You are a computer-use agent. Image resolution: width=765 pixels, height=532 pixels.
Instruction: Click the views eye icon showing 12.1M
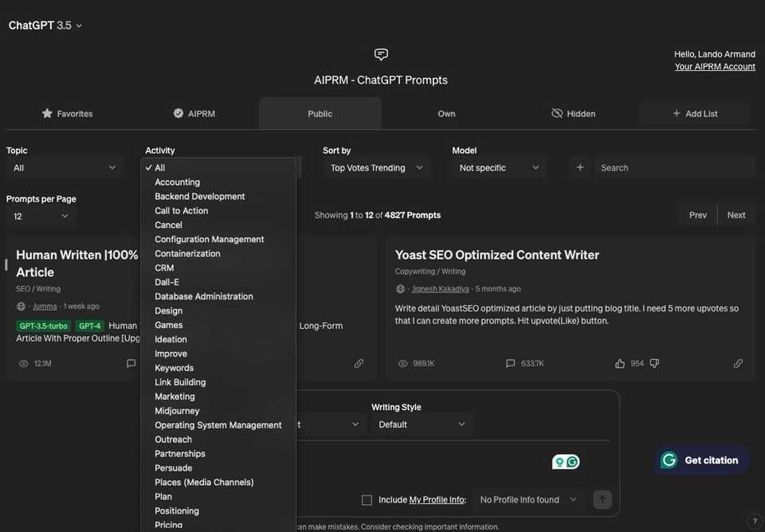(x=23, y=364)
